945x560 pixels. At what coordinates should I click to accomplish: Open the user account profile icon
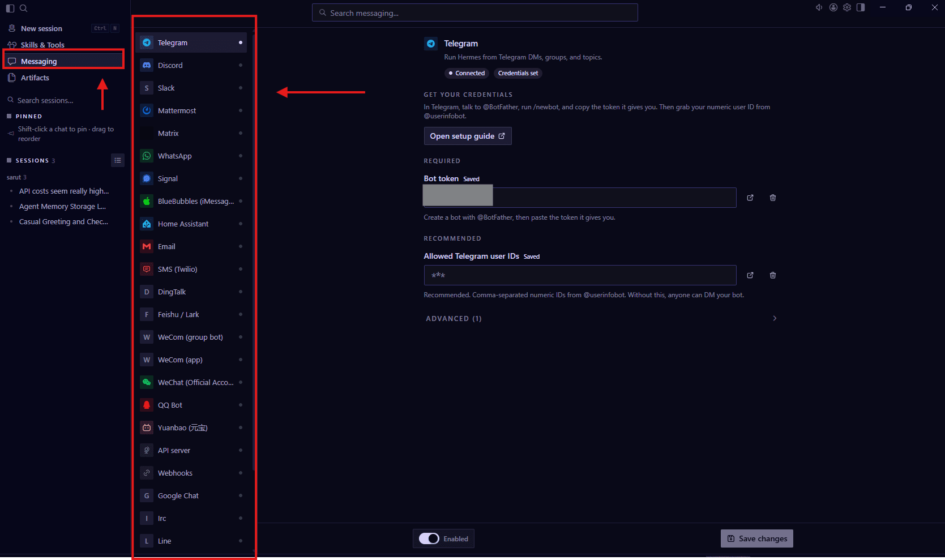(833, 7)
